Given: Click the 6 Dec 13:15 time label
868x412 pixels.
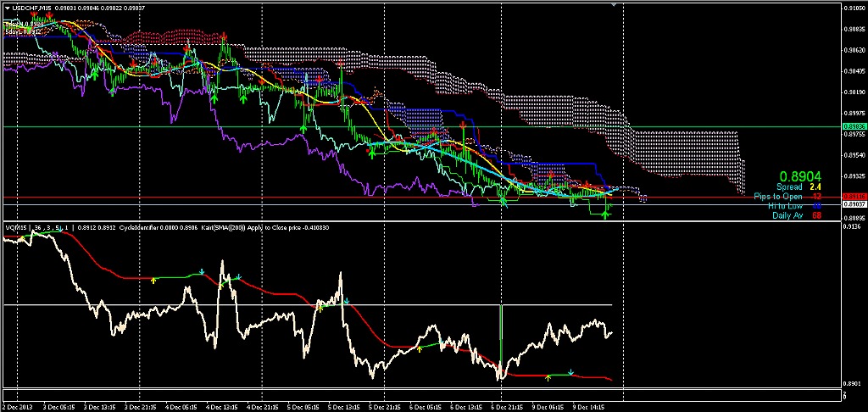Looking at the screenshot, I should click(x=467, y=407).
